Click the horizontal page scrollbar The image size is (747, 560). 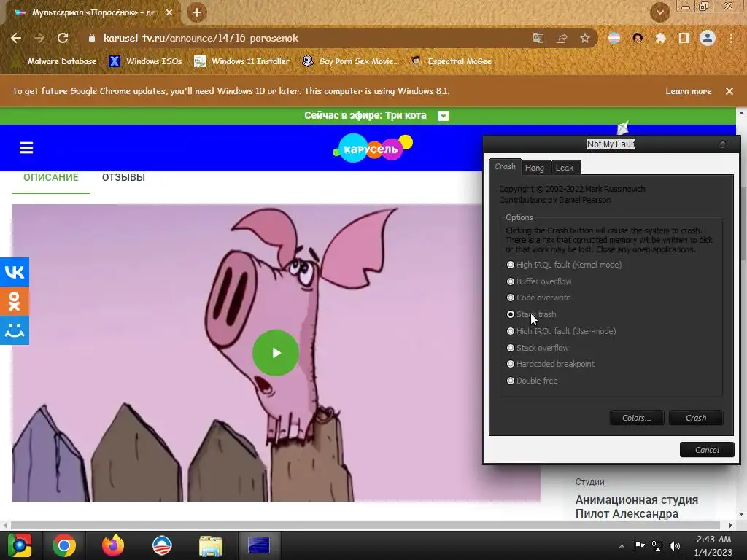[x=366, y=525]
